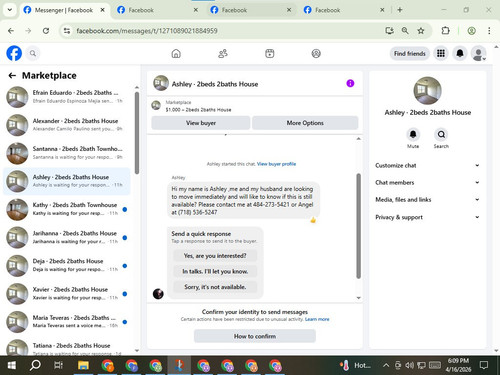Open a new browser tab

pyautogui.click(x=400, y=10)
